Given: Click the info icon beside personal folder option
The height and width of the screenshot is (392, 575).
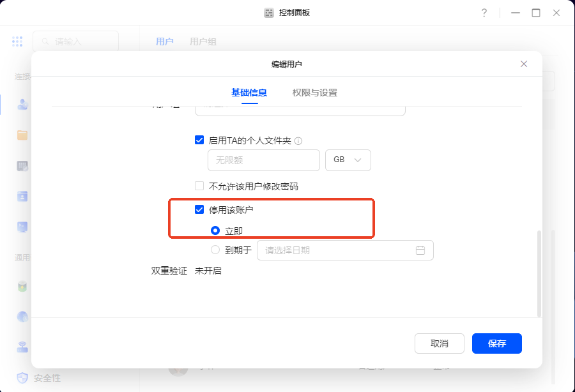Looking at the screenshot, I should tap(298, 140).
